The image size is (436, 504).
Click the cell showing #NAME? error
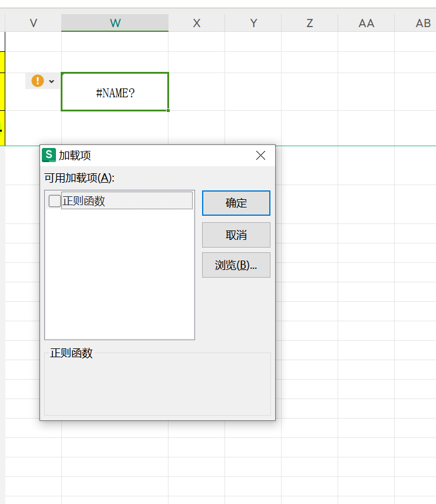point(115,92)
